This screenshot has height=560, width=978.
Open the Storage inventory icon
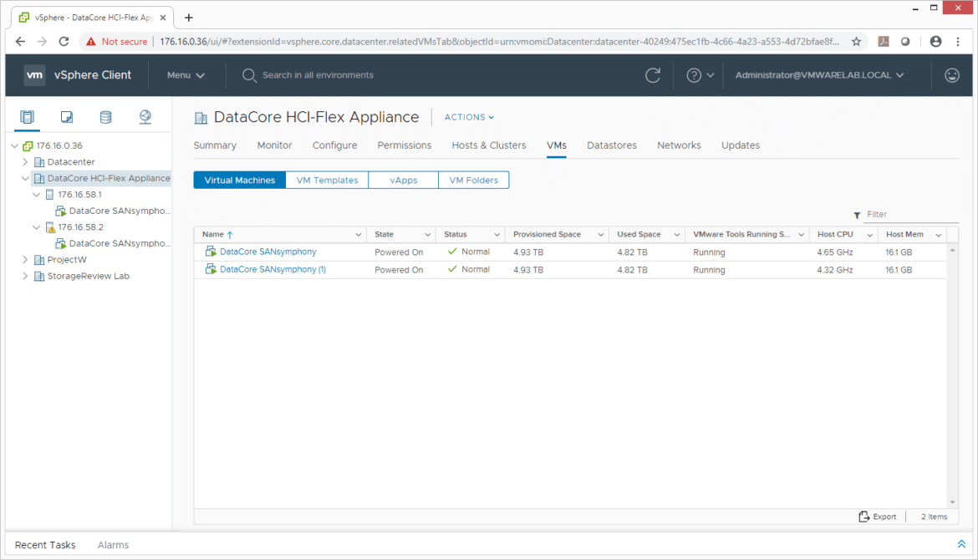(x=105, y=117)
